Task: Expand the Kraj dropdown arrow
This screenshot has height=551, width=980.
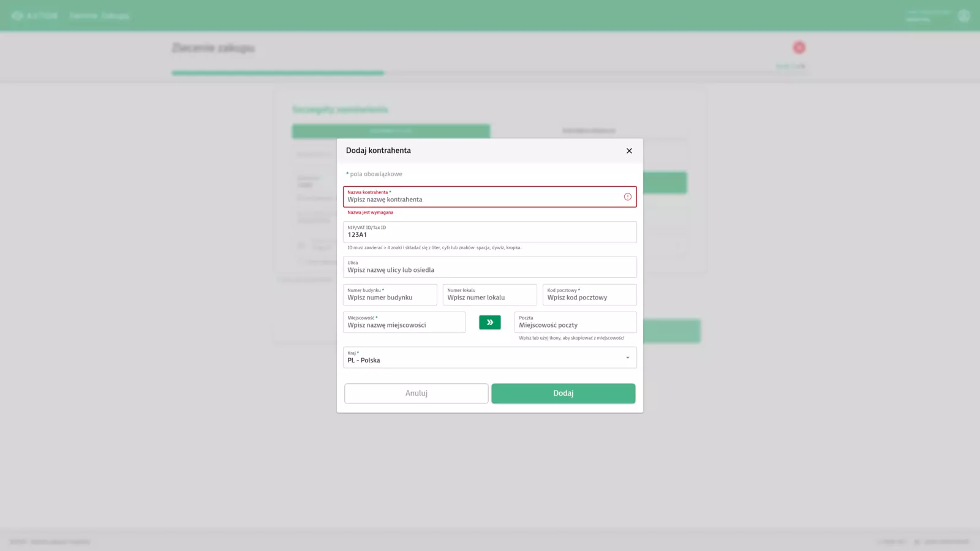Action: (627, 358)
